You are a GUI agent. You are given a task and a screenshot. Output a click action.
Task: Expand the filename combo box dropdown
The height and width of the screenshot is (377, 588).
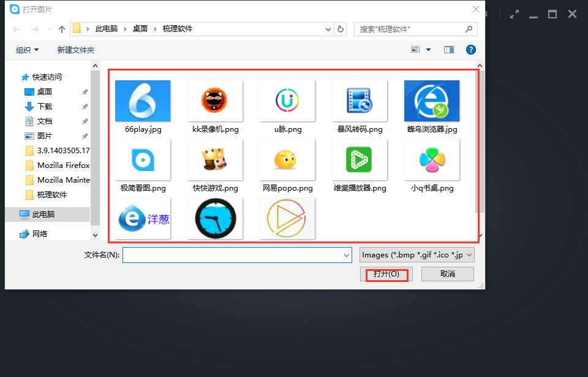click(x=347, y=254)
